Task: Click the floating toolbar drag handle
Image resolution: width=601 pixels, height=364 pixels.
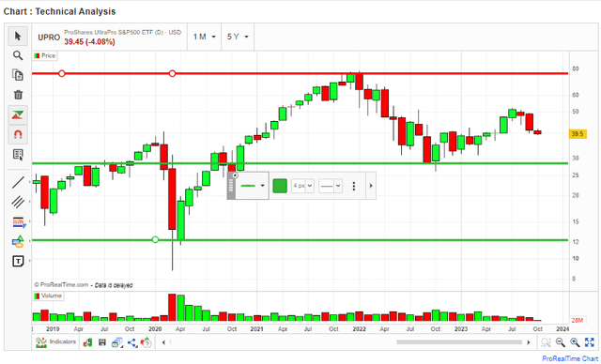Action: [231, 186]
